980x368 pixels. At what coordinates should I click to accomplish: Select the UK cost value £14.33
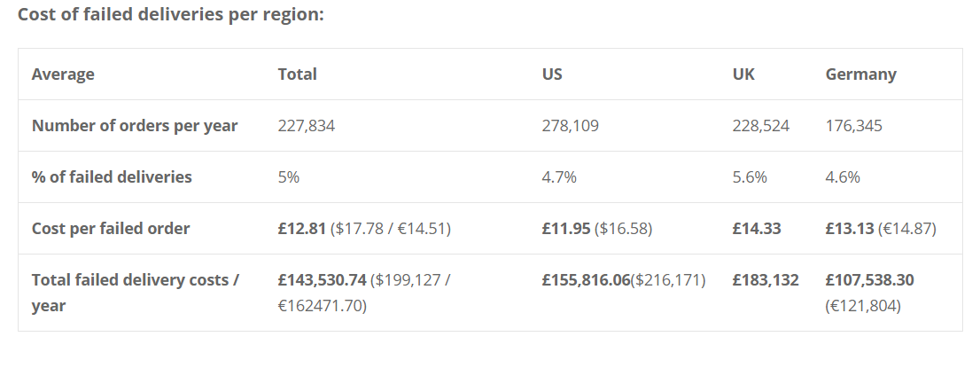tap(757, 229)
